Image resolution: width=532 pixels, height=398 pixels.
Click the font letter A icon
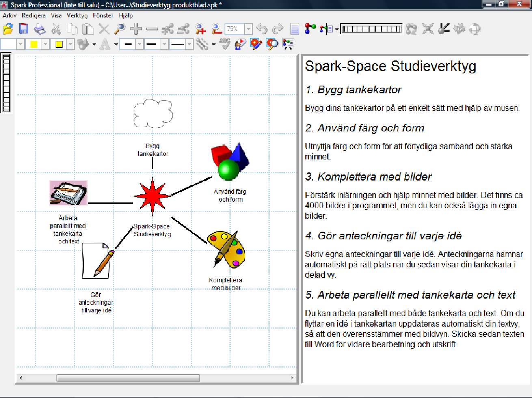pyautogui.click(x=105, y=44)
